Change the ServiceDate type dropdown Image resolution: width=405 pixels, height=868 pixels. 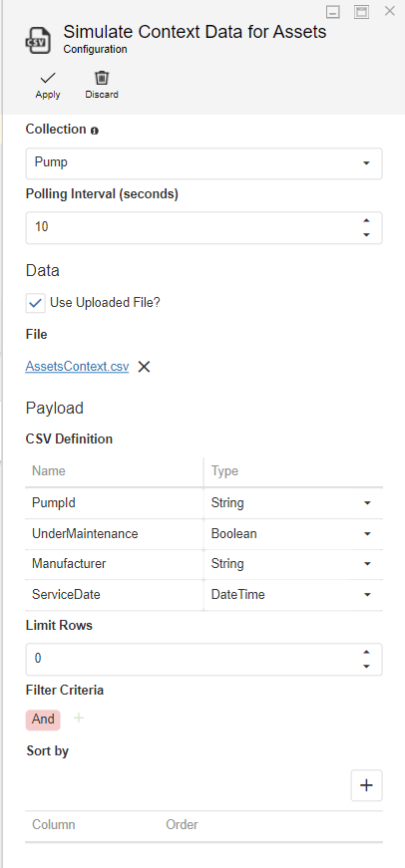[291, 595]
